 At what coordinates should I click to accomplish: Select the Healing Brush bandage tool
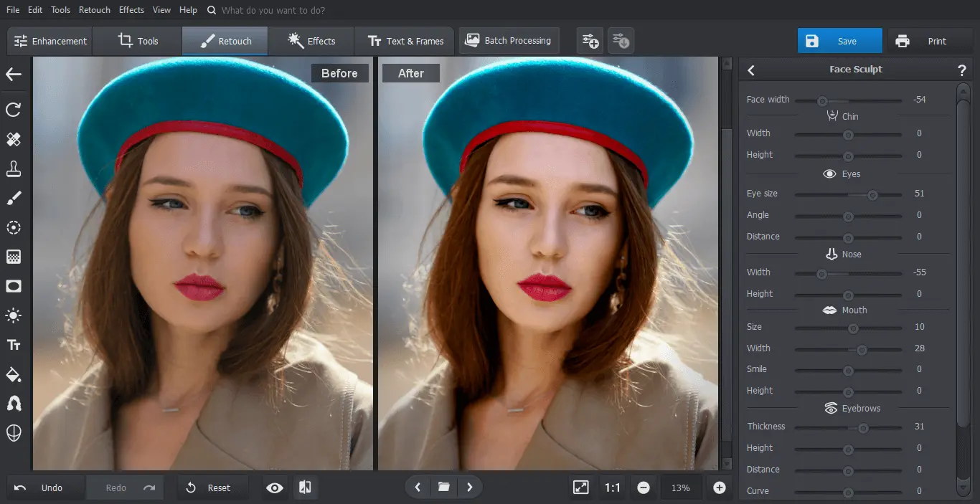tap(14, 139)
